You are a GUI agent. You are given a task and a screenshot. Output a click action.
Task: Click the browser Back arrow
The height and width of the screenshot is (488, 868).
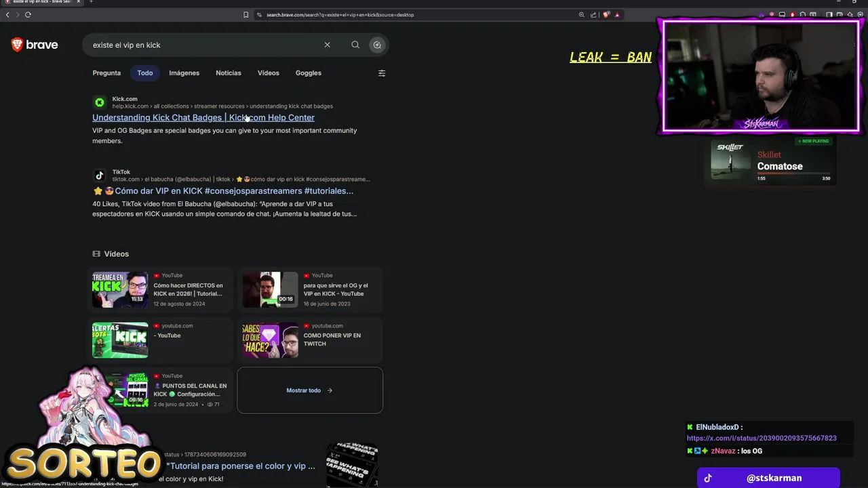coord(7,14)
